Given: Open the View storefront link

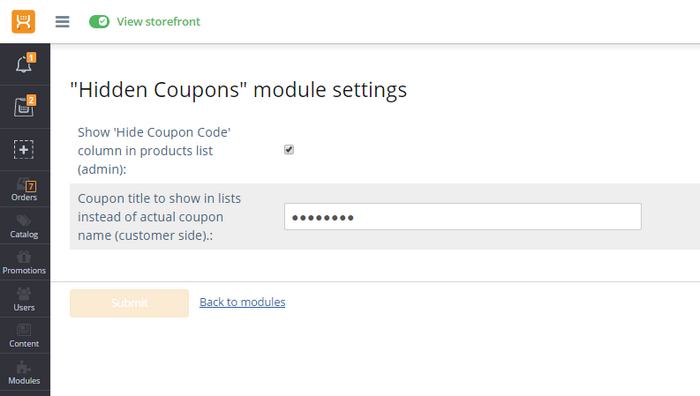Looking at the screenshot, I should [158, 21].
